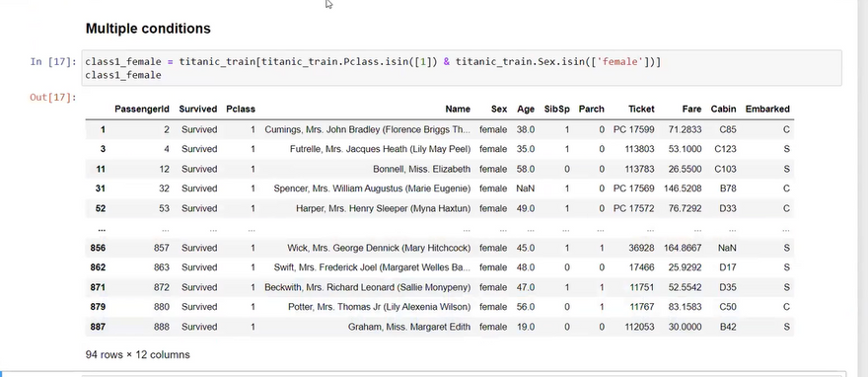Viewport: 868px width, 377px height.
Task: Select name Potter, Mrs. Thomas Jr
Action: [379, 307]
